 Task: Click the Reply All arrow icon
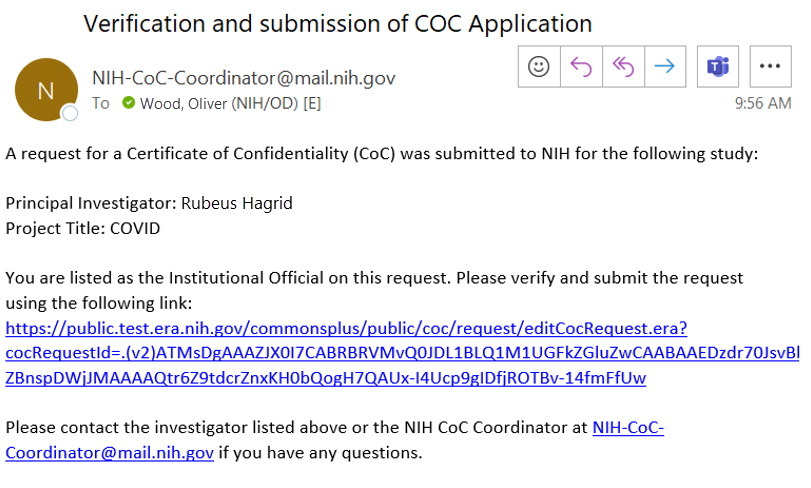623,66
